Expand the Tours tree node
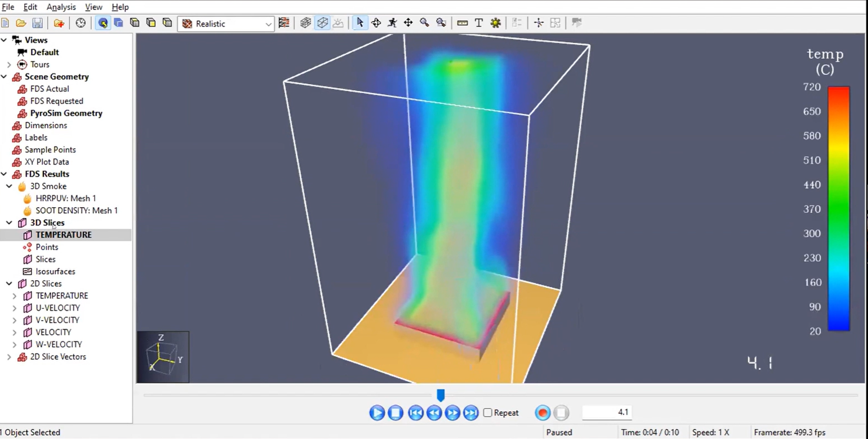The height and width of the screenshot is (439, 868). click(x=9, y=65)
